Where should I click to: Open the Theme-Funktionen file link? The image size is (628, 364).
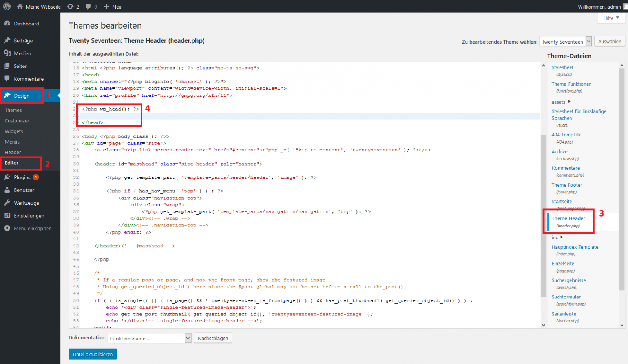click(572, 84)
